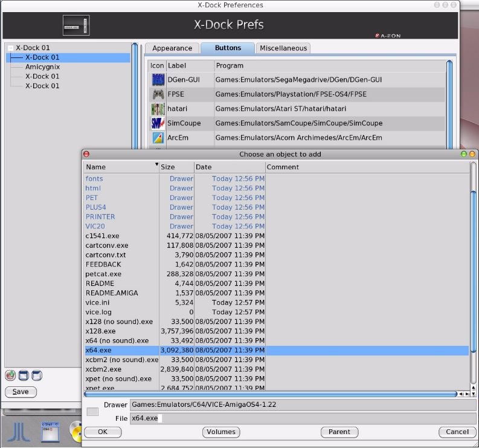479x448 pixels.
Task: Open the PRINTER drawer
Action: pyautogui.click(x=100, y=217)
